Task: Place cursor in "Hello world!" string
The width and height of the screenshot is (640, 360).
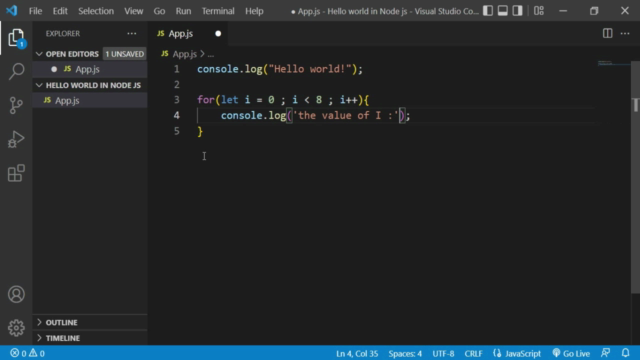Action: click(x=309, y=69)
